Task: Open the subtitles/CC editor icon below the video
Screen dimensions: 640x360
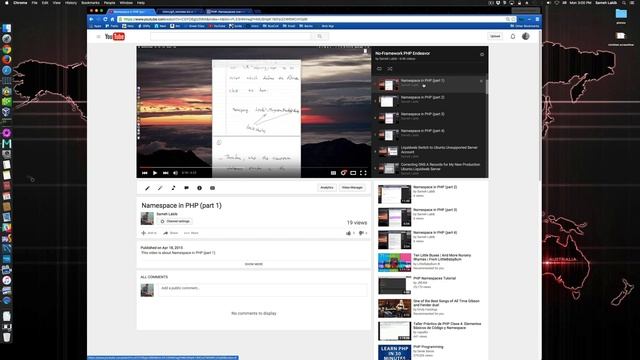Action: point(212,188)
